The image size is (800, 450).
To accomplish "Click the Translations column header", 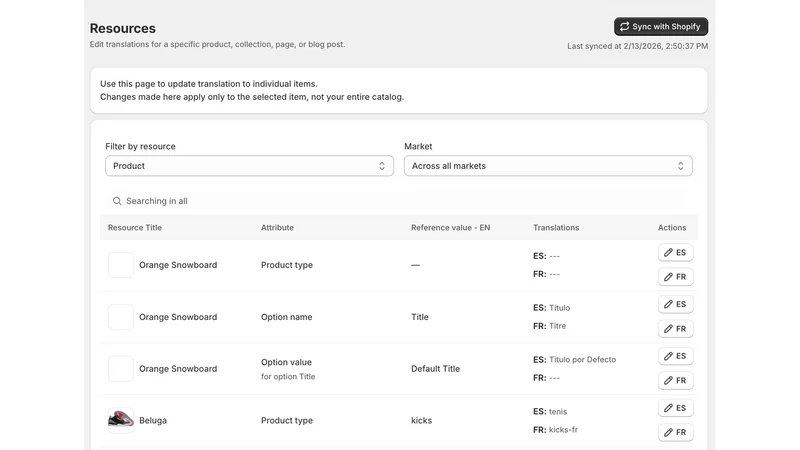I will click(556, 228).
